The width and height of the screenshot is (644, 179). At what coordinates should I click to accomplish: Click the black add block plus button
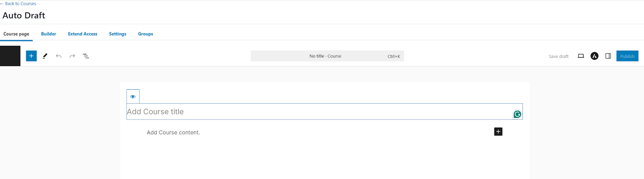(x=498, y=132)
